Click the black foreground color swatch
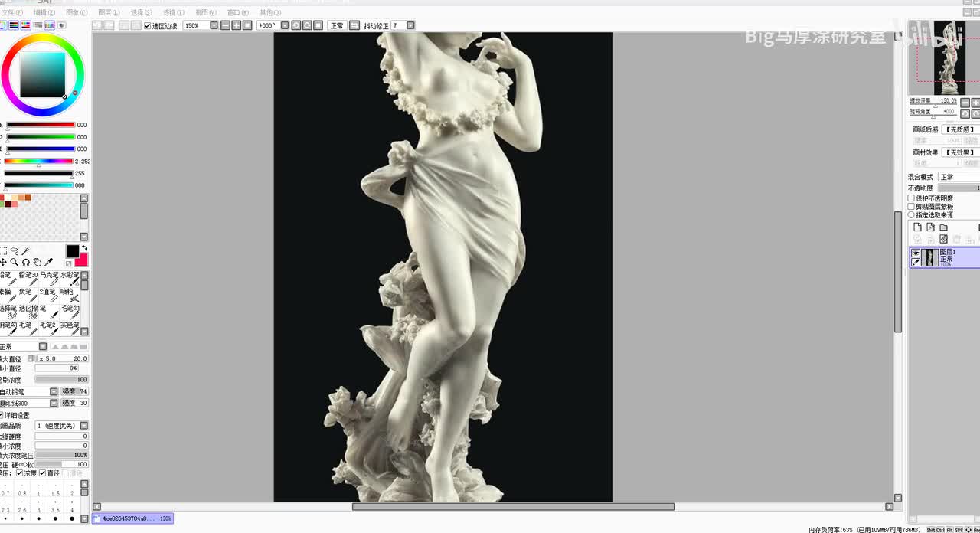This screenshot has width=980, height=533. coord(72,251)
